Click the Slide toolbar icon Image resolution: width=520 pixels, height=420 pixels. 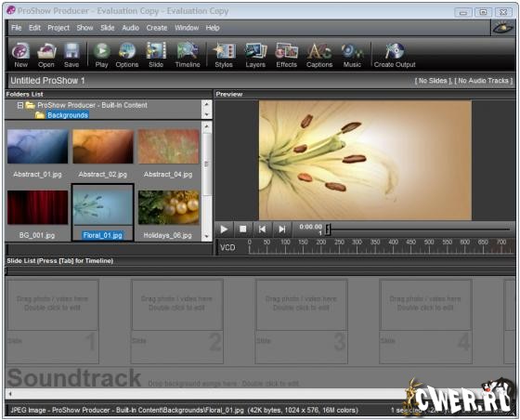156,55
